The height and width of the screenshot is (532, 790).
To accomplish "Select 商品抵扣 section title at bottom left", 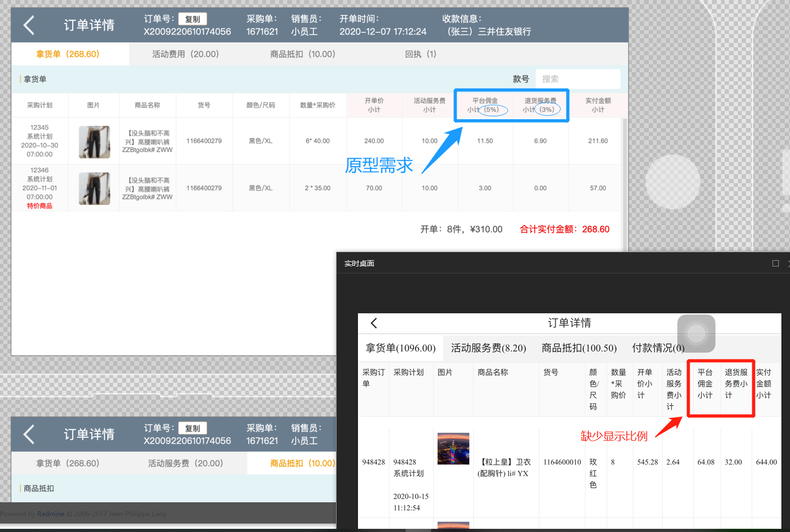I will click(x=39, y=488).
